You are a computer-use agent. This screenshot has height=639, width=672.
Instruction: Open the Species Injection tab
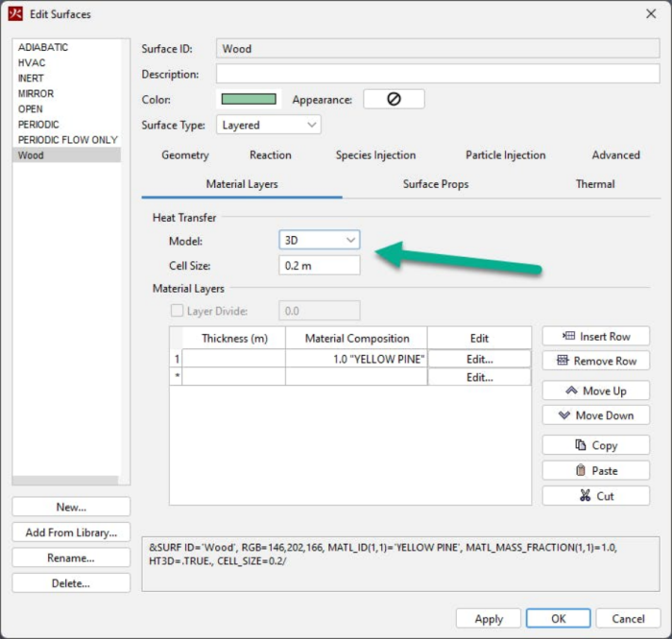coord(376,155)
